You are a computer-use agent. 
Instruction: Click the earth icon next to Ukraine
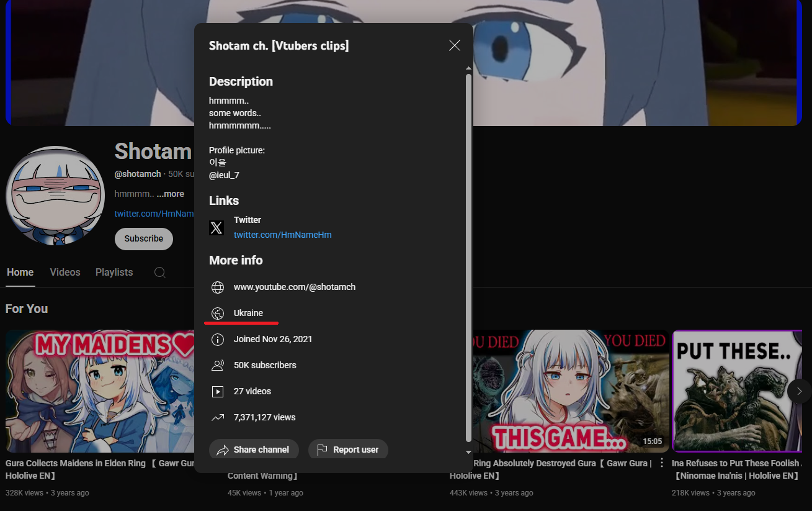pyautogui.click(x=218, y=313)
